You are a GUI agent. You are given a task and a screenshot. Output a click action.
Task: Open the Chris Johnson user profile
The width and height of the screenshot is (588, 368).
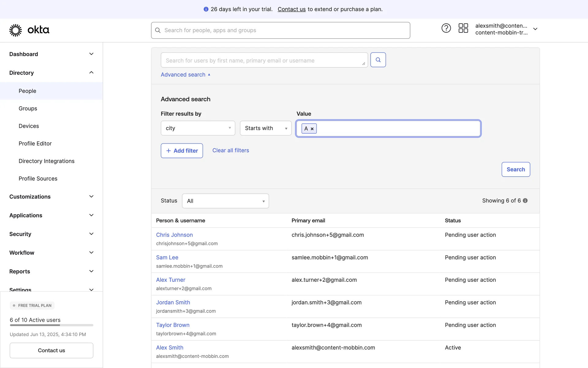pos(174,235)
